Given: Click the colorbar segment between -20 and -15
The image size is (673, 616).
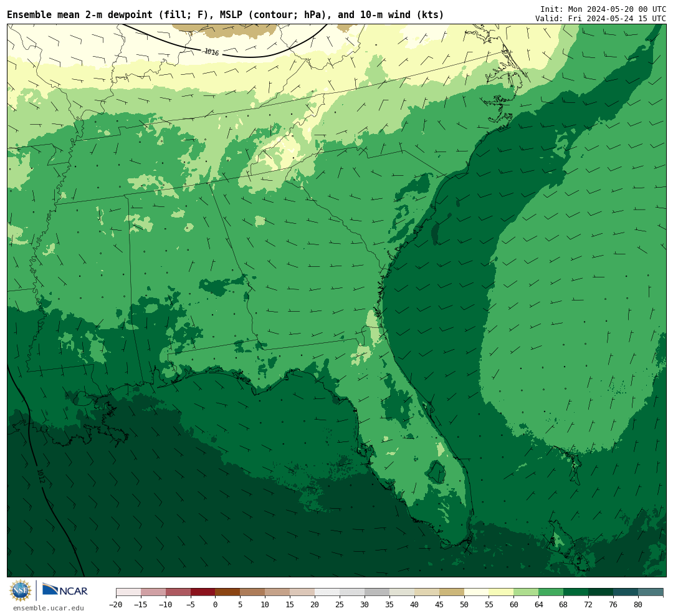Looking at the screenshot, I should (128, 592).
